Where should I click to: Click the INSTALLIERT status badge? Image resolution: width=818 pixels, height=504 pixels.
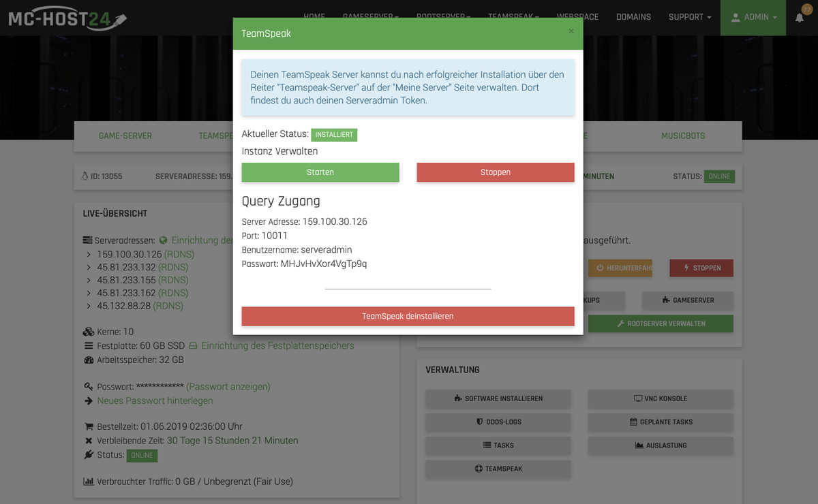(334, 135)
